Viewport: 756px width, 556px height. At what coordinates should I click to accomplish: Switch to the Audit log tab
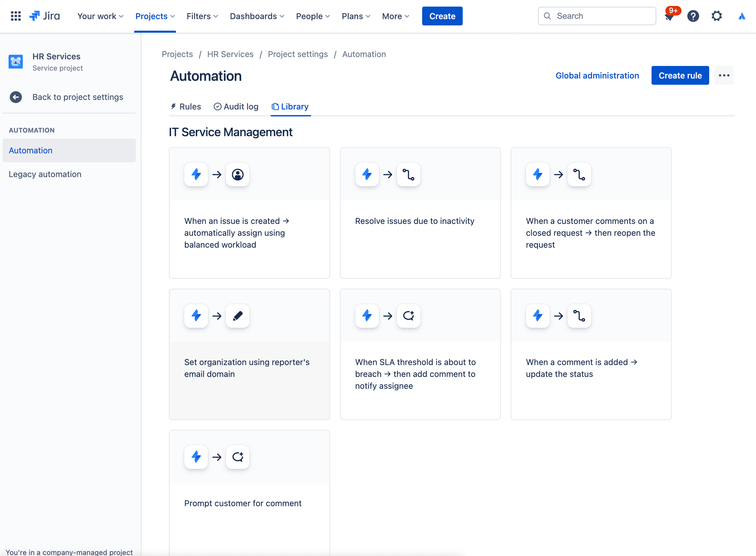[236, 106]
